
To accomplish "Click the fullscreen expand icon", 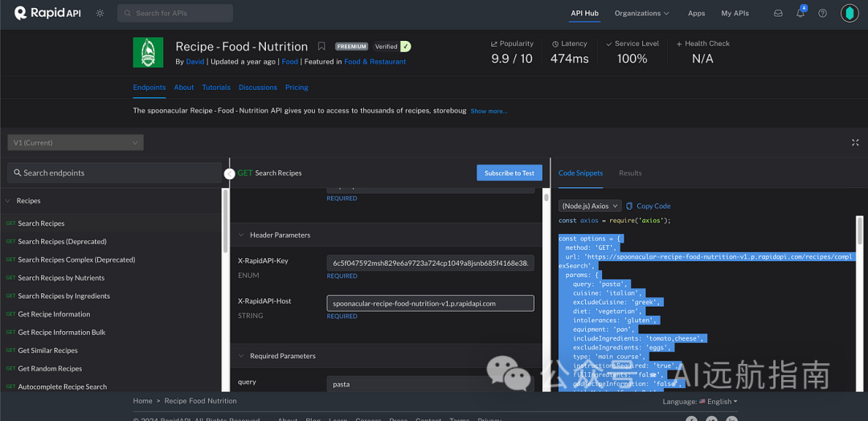I will point(854,143).
